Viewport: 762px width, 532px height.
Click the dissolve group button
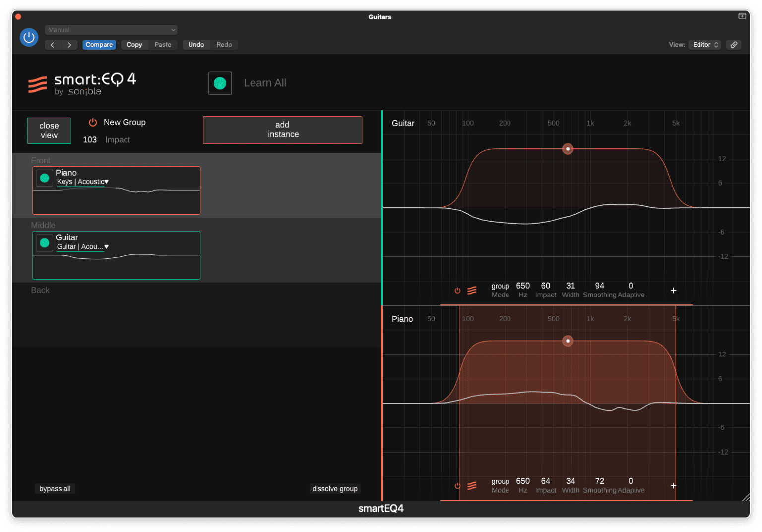335,489
